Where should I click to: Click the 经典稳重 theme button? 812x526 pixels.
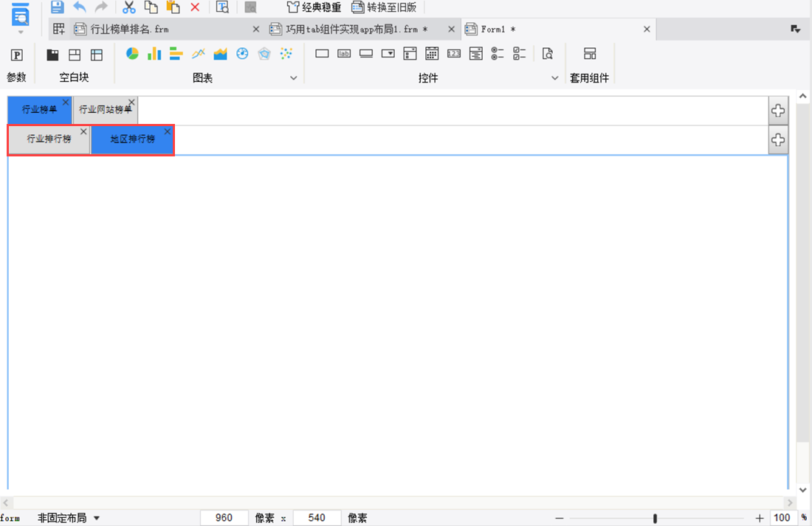pyautogui.click(x=314, y=7)
